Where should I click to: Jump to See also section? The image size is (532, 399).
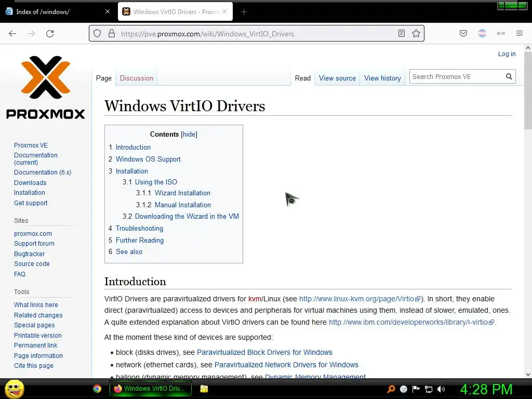129,252
